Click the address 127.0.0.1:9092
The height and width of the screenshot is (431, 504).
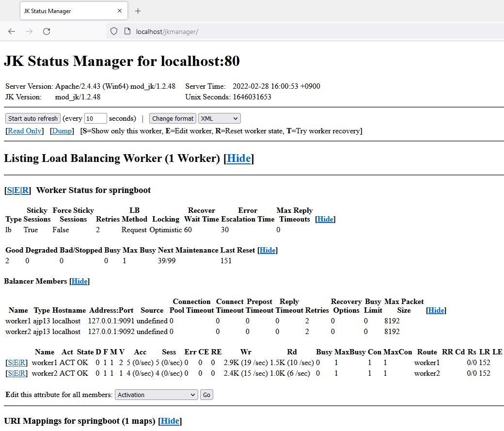pyautogui.click(x=111, y=332)
